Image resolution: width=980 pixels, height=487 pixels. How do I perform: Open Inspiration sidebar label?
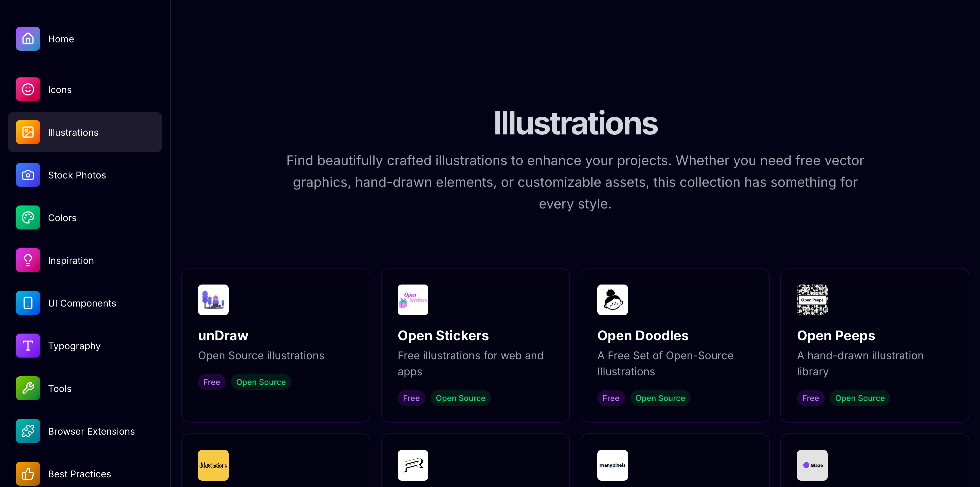pyautogui.click(x=71, y=260)
